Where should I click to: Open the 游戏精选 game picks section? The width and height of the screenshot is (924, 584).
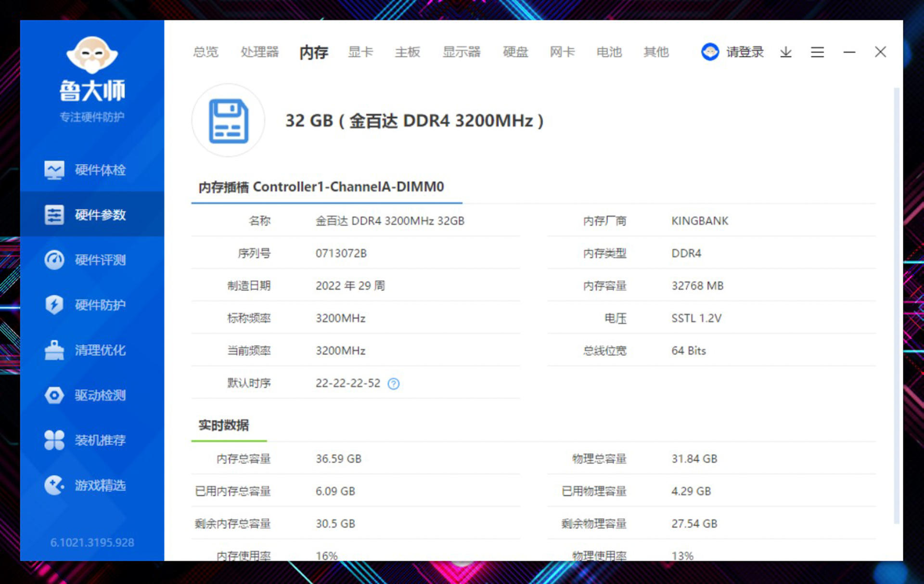pos(100,486)
